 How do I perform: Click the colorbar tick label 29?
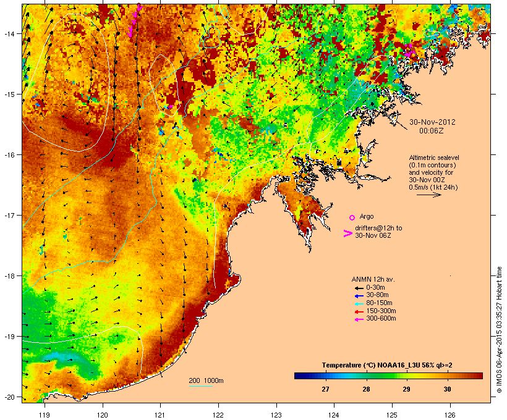click(406, 389)
